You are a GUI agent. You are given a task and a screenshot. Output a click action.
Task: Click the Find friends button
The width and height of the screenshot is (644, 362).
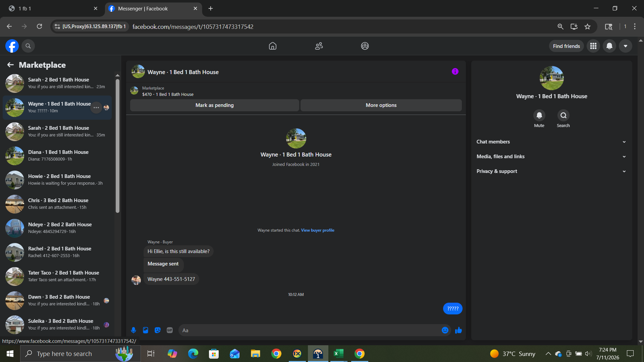[x=567, y=46]
